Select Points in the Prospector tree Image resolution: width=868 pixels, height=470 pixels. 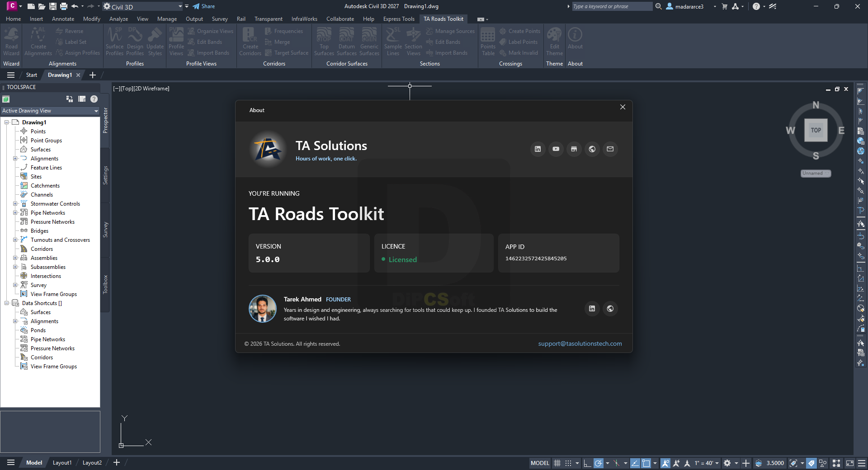click(38, 132)
